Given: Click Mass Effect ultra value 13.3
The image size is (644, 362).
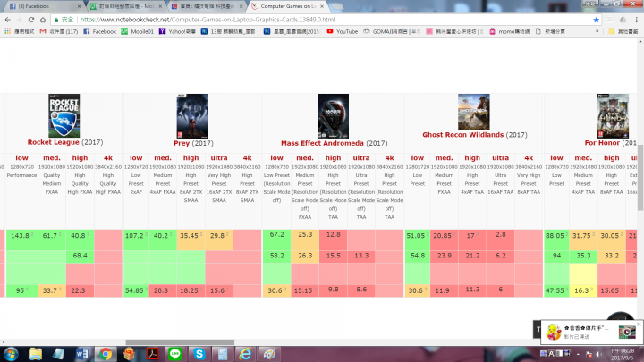Looking at the screenshot, I should tap(361, 256).
